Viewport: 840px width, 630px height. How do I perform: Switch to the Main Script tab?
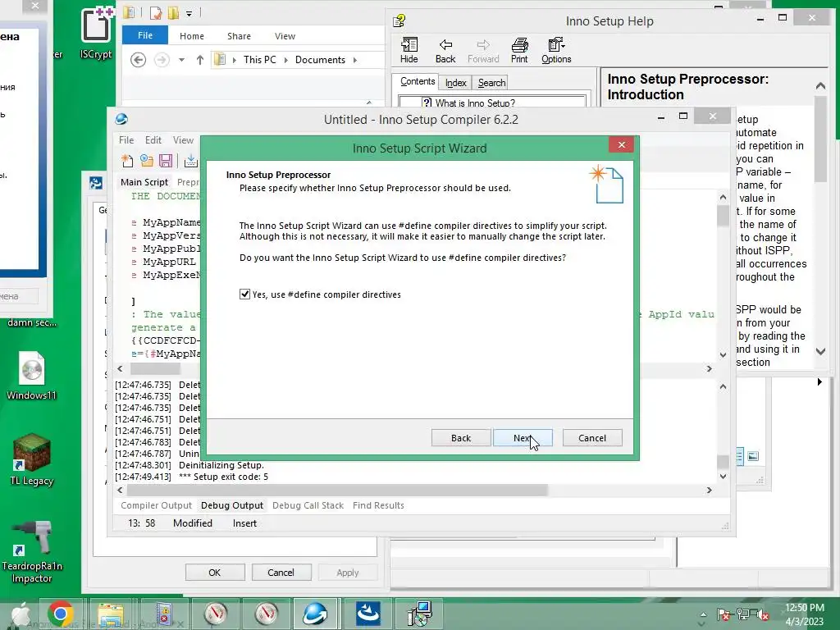tap(144, 182)
